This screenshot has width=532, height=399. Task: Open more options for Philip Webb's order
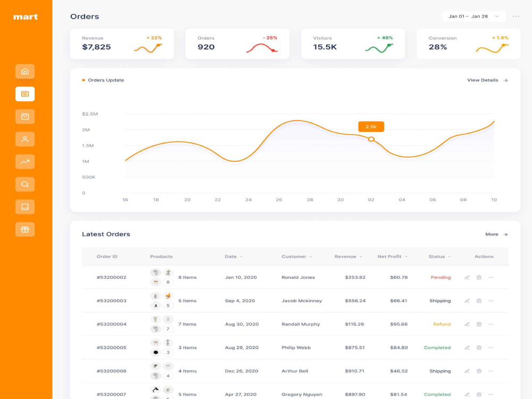491,347
